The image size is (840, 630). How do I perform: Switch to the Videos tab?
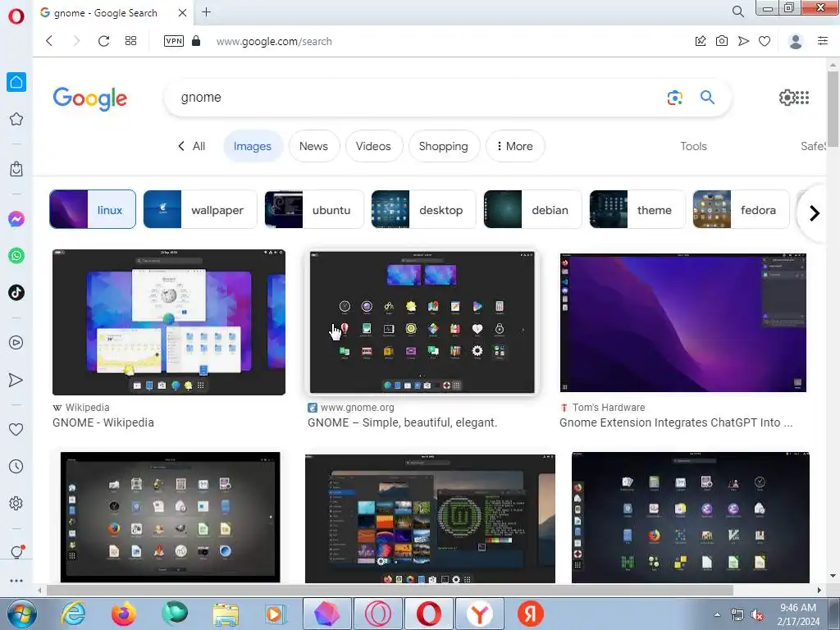373,146
